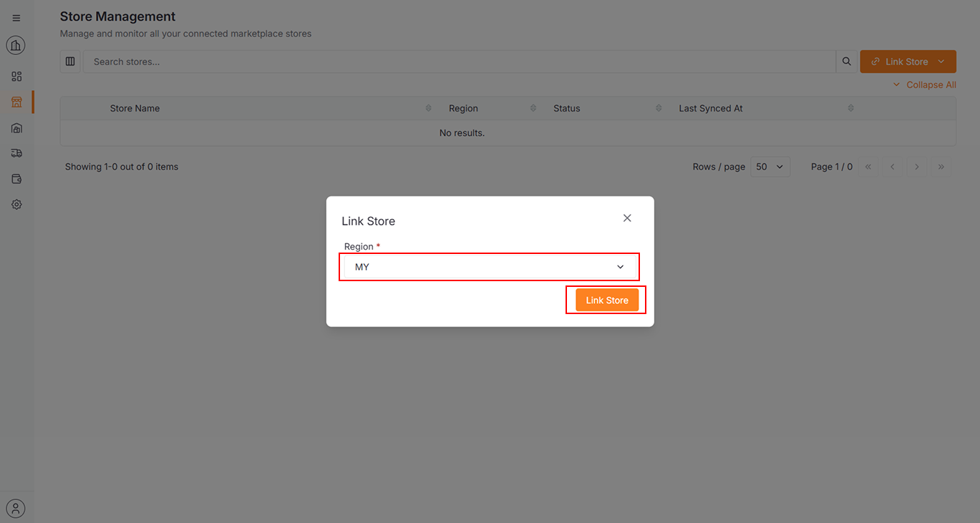
Task: Open the settings gear icon
Action: coord(16,204)
